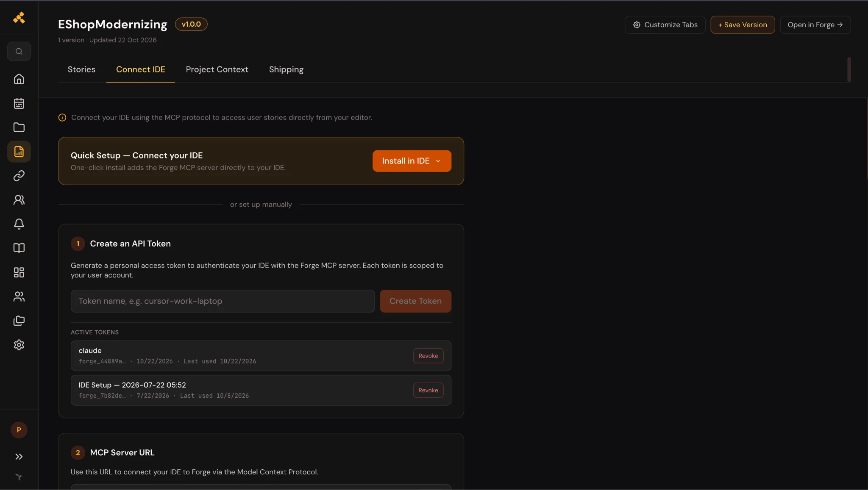Open the folder icon in sidebar

19,127
